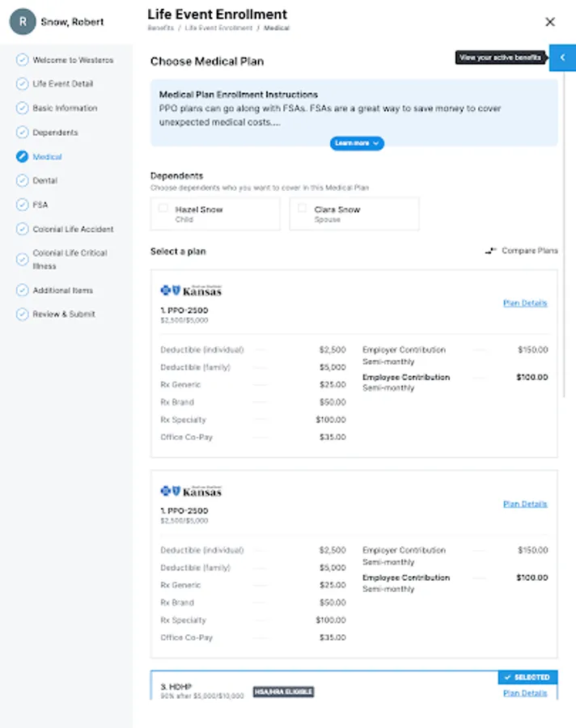Image resolution: width=576 pixels, height=728 pixels.
Task: Check the Hazel Snow dependent checkbox
Action: (x=163, y=209)
